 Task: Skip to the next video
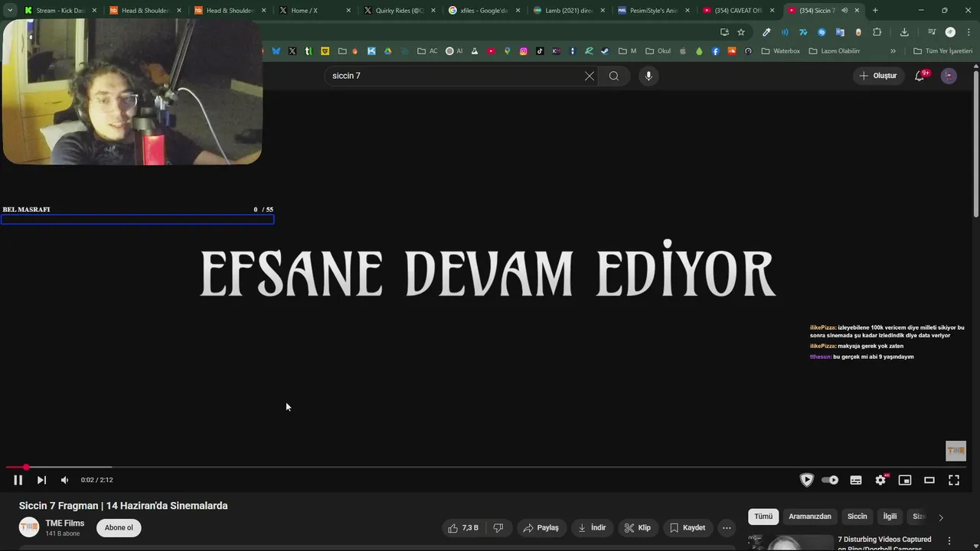pos(41,480)
